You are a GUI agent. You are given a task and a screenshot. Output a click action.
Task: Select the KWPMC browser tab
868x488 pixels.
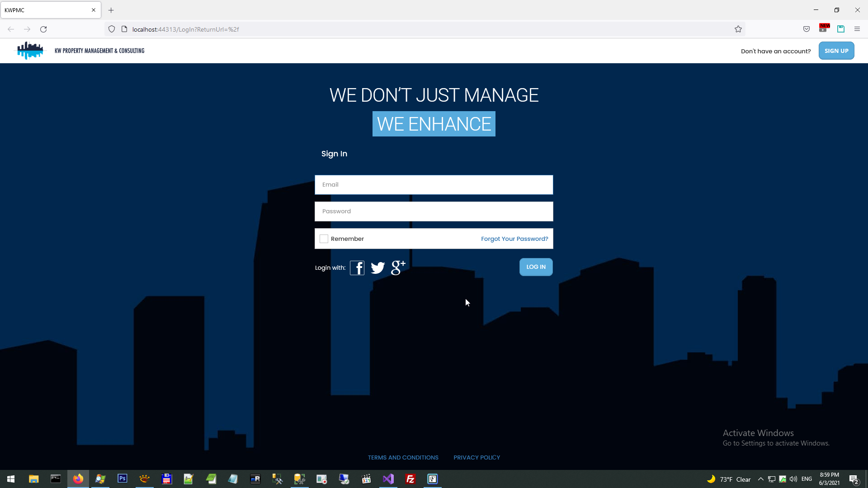tap(45, 10)
